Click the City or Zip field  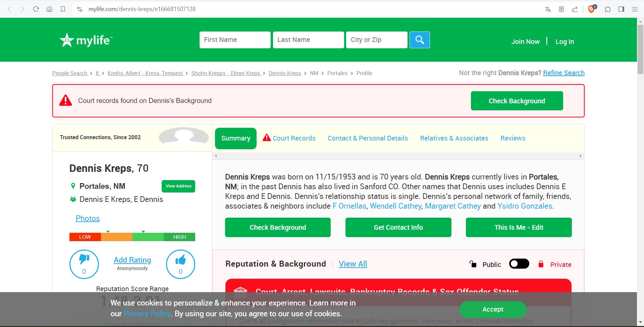[377, 40]
